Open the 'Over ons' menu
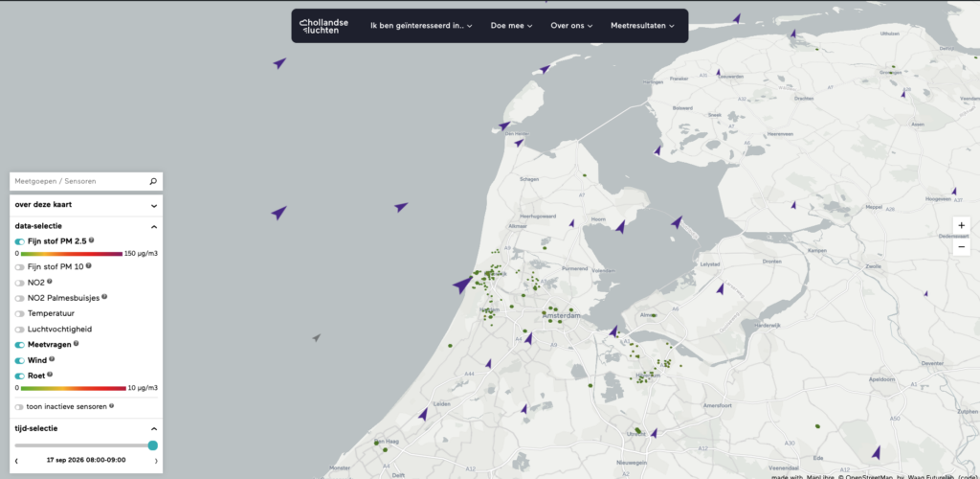Screen dimensions: 980x479 571,26
